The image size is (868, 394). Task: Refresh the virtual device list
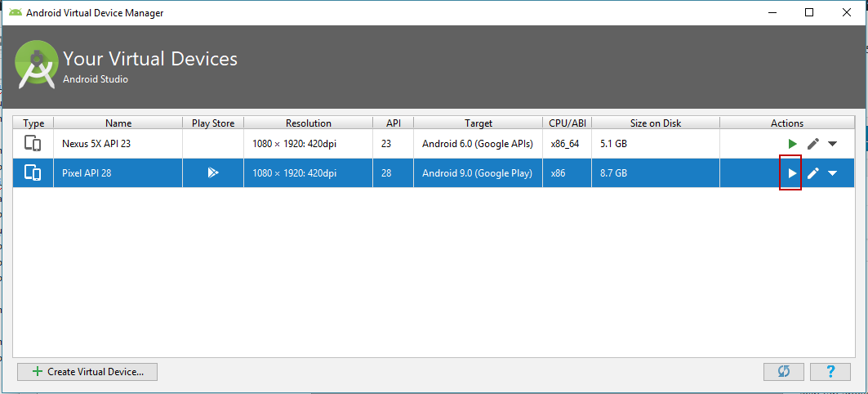click(783, 372)
